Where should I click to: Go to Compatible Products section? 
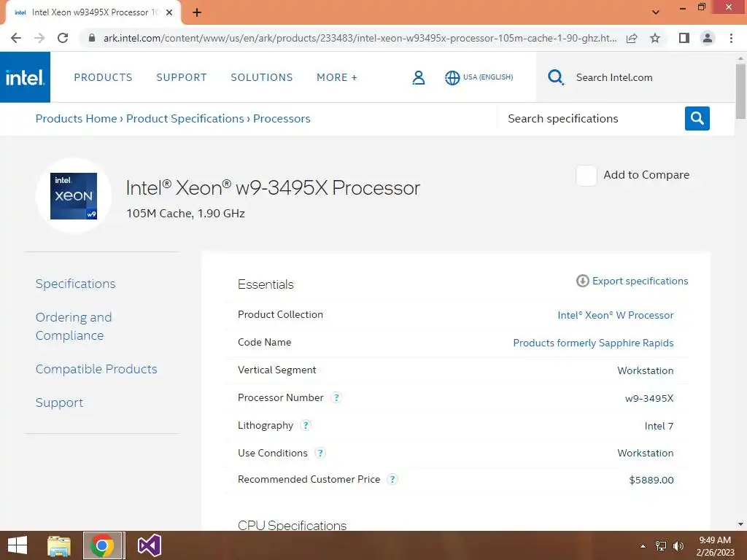96,369
